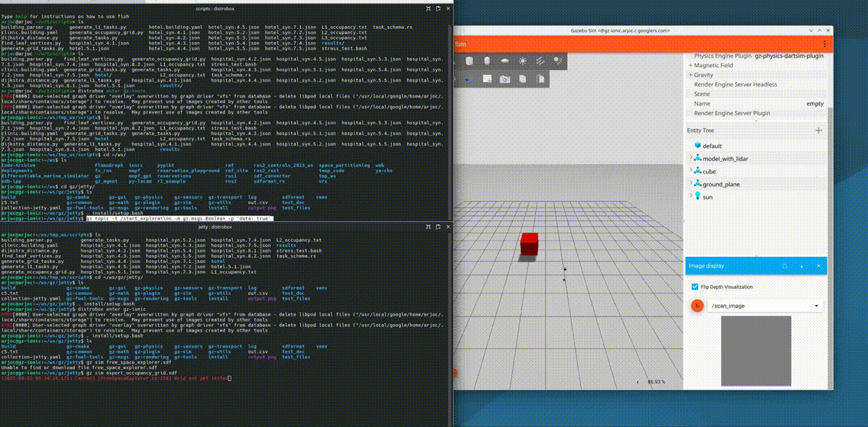Click the paste icon in the toolbar

click(x=540, y=79)
